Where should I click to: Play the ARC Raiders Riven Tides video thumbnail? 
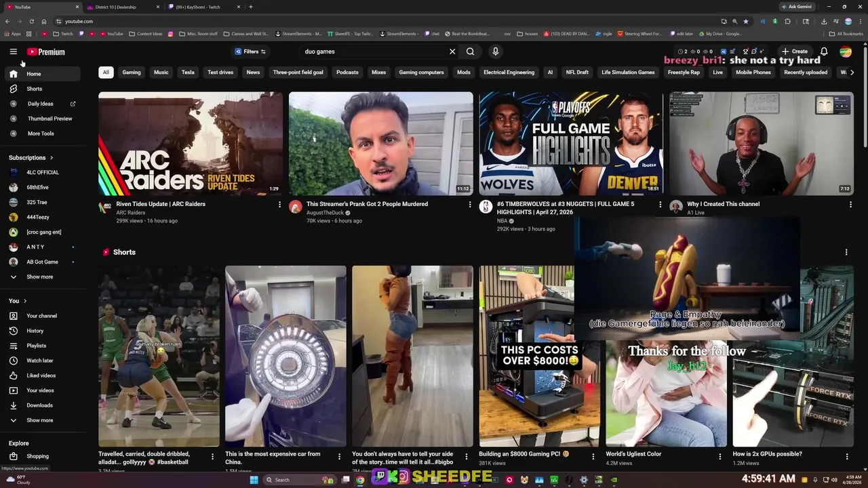[x=191, y=144]
